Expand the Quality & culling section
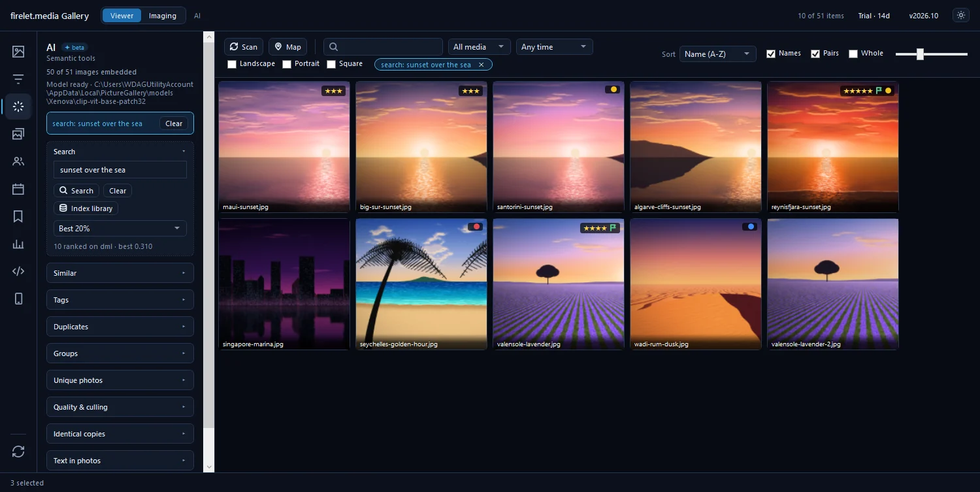Image resolution: width=980 pixels, height=492 pixels. (120, 407)
